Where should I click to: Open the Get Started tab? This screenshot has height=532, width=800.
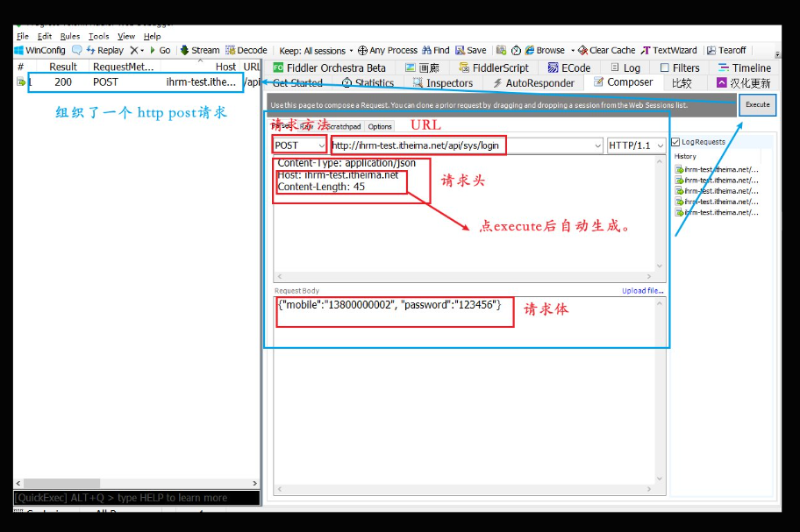[297, 83]
